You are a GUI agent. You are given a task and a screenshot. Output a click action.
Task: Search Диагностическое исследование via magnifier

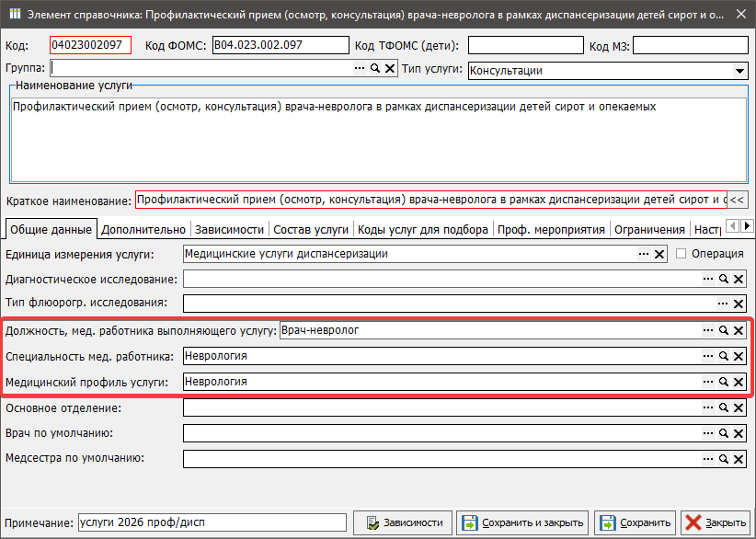click(723, 279)
